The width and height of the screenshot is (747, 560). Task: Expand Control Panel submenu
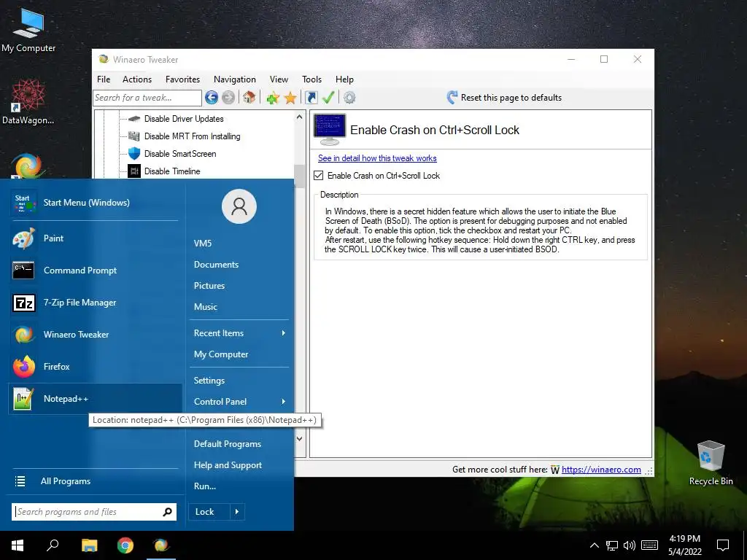click(239, 402)
